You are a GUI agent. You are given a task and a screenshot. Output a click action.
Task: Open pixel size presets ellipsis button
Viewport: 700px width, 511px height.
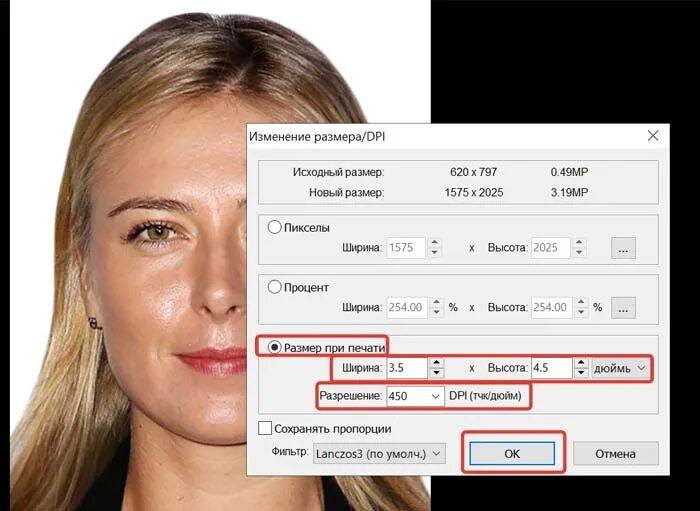(623, 248)
